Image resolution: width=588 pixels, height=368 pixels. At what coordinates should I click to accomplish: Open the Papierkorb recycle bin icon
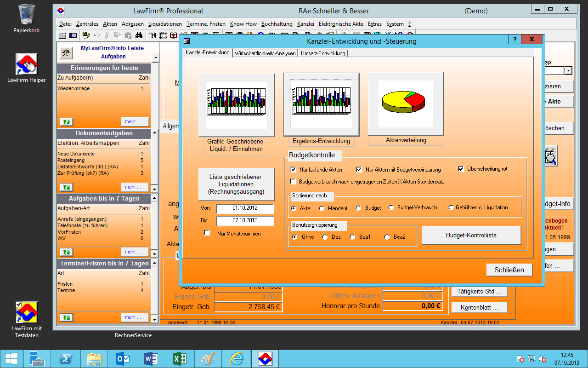(x=26, y=19)
